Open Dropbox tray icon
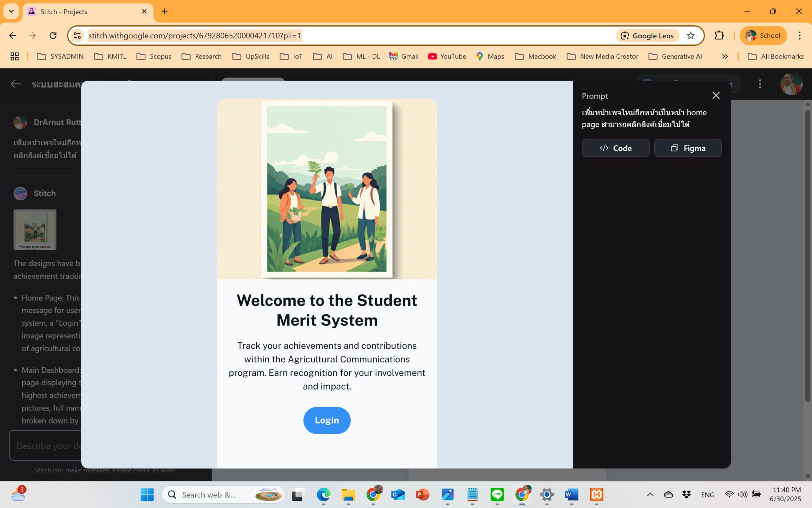This screenshot has height=508, width=812. 686,495
